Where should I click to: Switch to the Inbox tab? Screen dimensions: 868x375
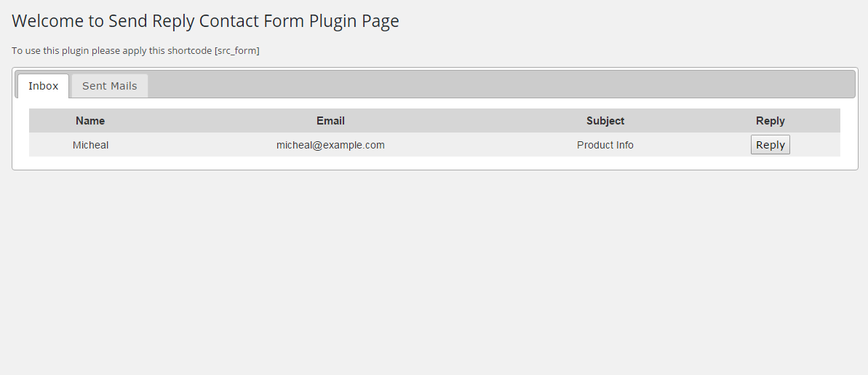[43, 86]
